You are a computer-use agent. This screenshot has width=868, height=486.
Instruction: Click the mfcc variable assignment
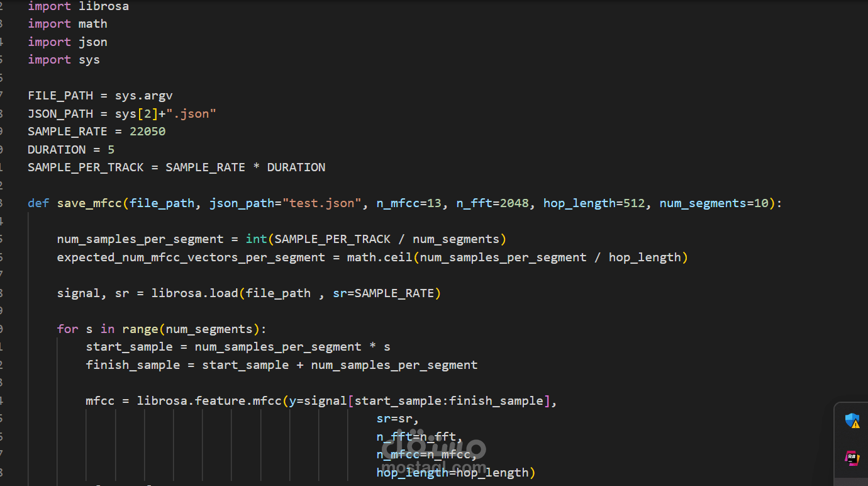pos(99,400)
